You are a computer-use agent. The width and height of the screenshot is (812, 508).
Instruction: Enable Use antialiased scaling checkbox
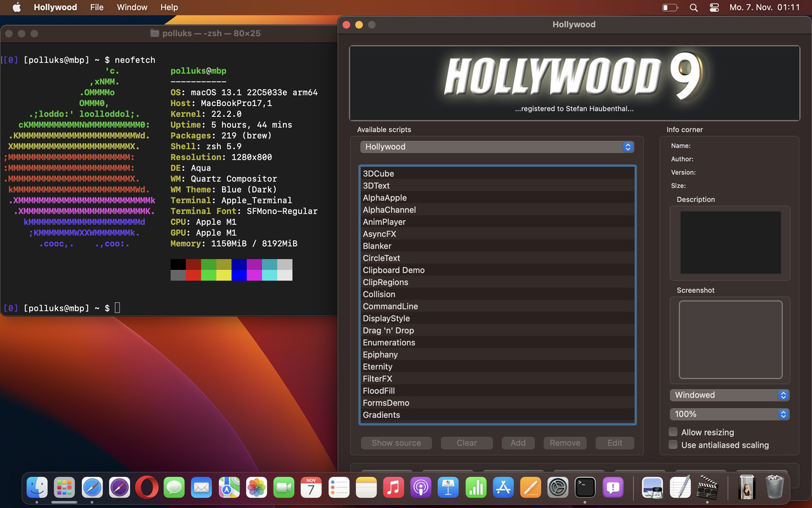tap(673, 444)
